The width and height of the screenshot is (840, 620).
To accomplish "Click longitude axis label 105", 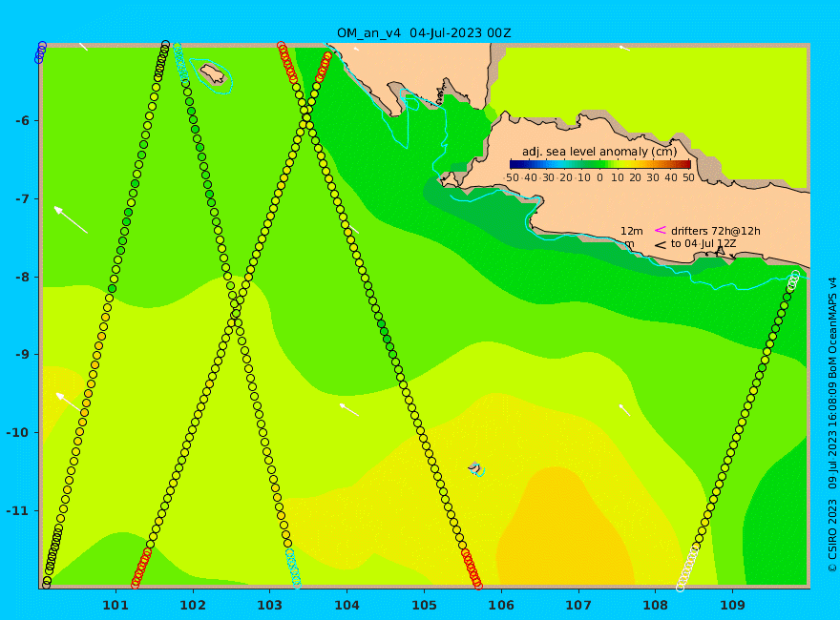I will pos(424,605).
